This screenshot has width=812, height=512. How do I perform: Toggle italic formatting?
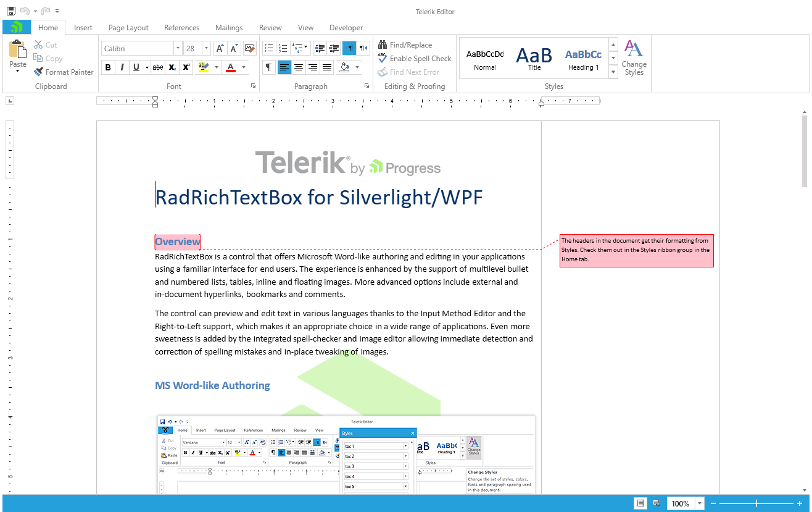point(122,67)
